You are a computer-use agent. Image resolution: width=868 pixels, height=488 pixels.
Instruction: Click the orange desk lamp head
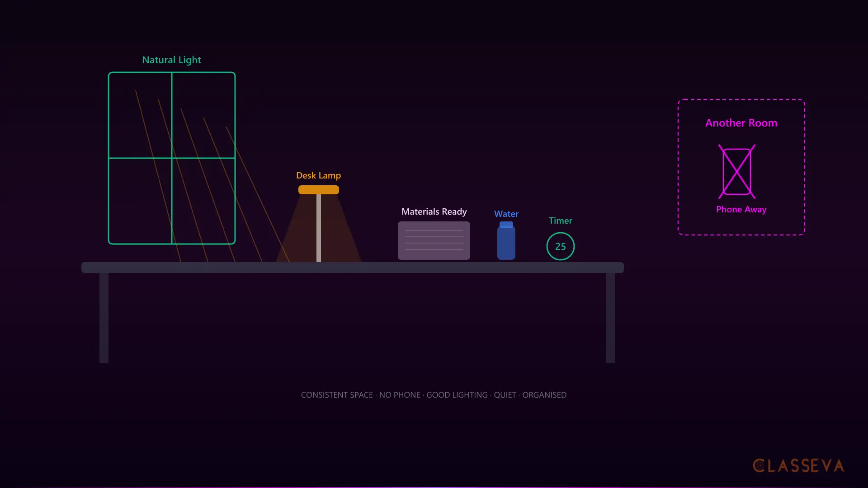319,190
